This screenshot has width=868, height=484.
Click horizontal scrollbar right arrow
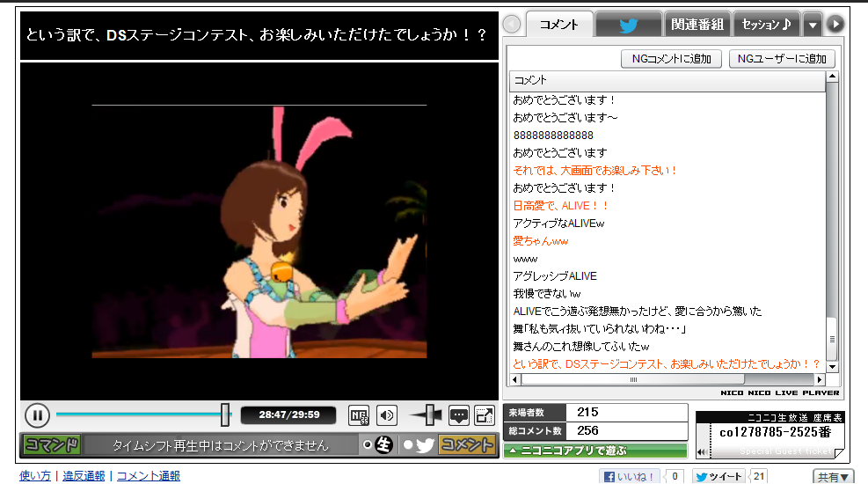coord(820,379)
